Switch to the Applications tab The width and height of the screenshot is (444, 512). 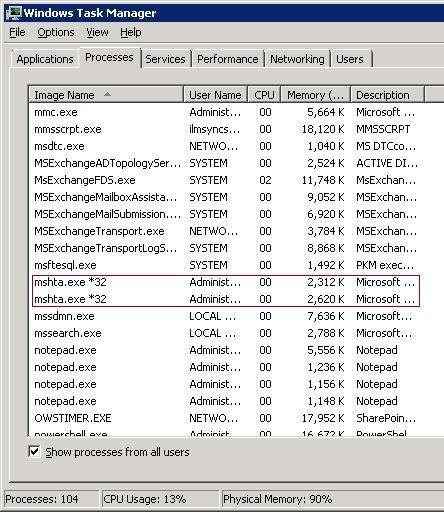pos(45,59)
